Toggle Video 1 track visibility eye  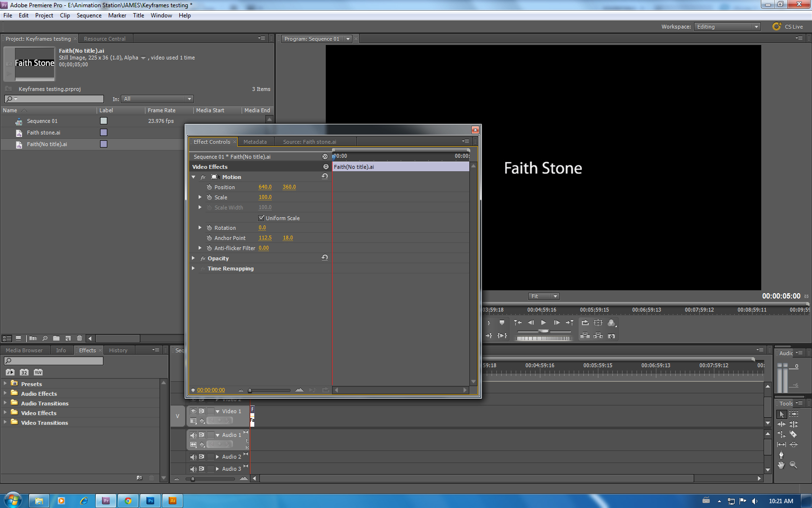193,411
